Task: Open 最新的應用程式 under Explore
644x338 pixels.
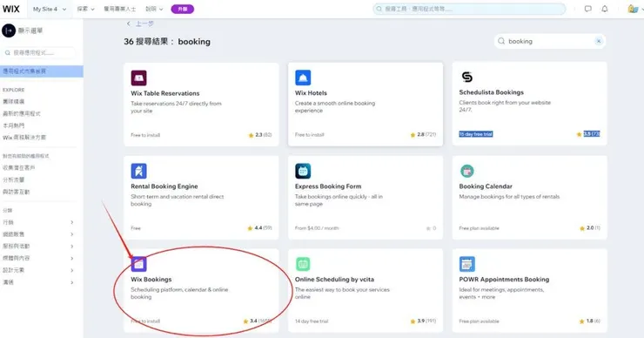Action: coord(22,113)
